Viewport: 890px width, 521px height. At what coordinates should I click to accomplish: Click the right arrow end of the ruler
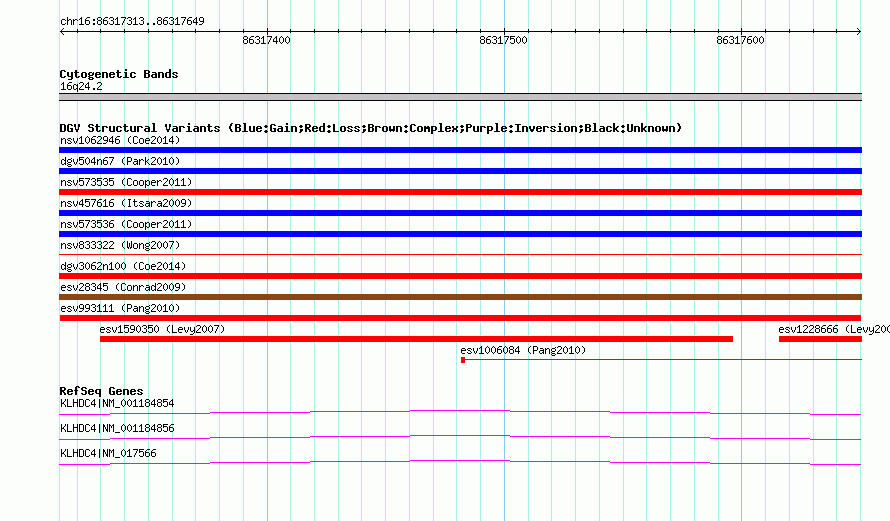(x=859, y=31)
